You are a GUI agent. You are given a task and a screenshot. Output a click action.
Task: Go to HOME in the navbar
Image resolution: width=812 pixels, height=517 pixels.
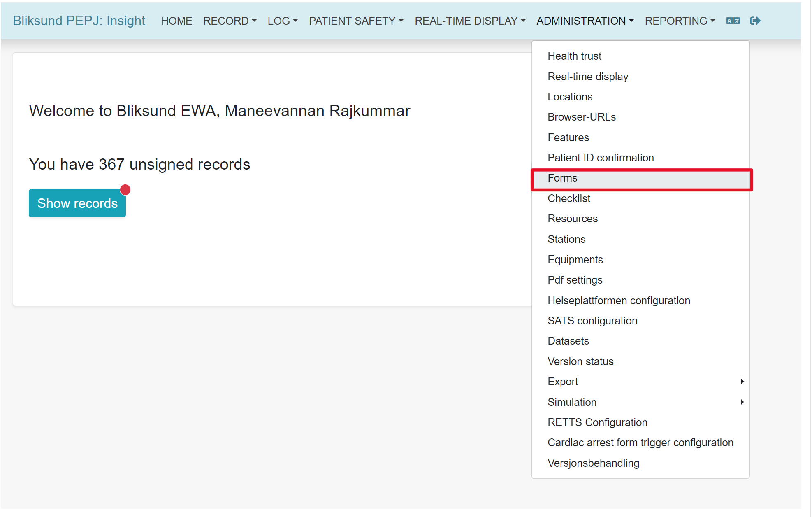(176, 21)
